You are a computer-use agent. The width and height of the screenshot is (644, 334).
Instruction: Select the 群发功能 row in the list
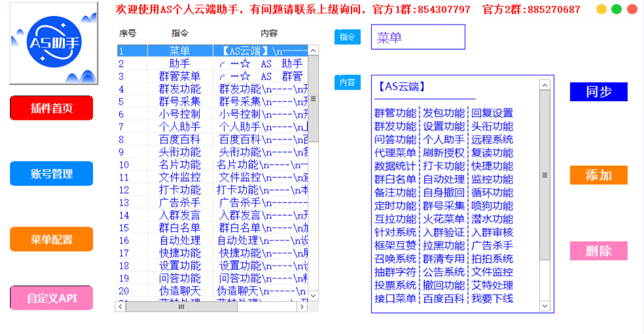(x=179, y=89)
